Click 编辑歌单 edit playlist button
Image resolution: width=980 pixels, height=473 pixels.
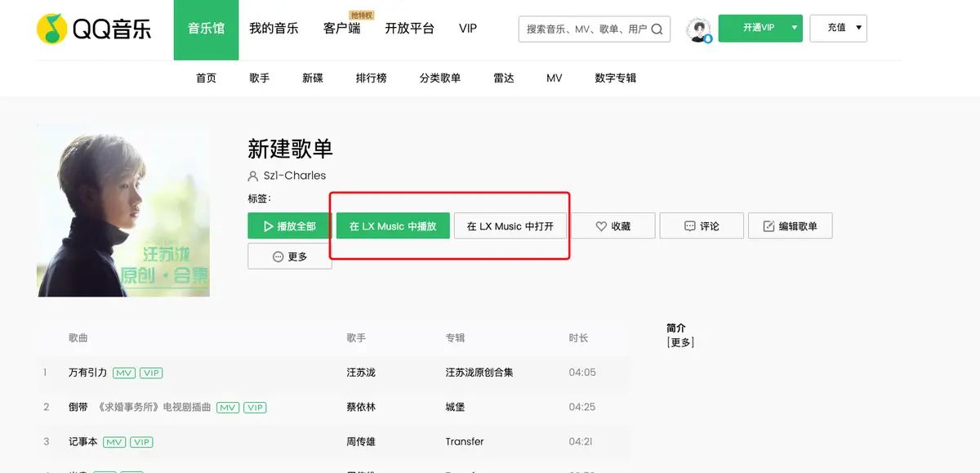[x=790, y=226]
